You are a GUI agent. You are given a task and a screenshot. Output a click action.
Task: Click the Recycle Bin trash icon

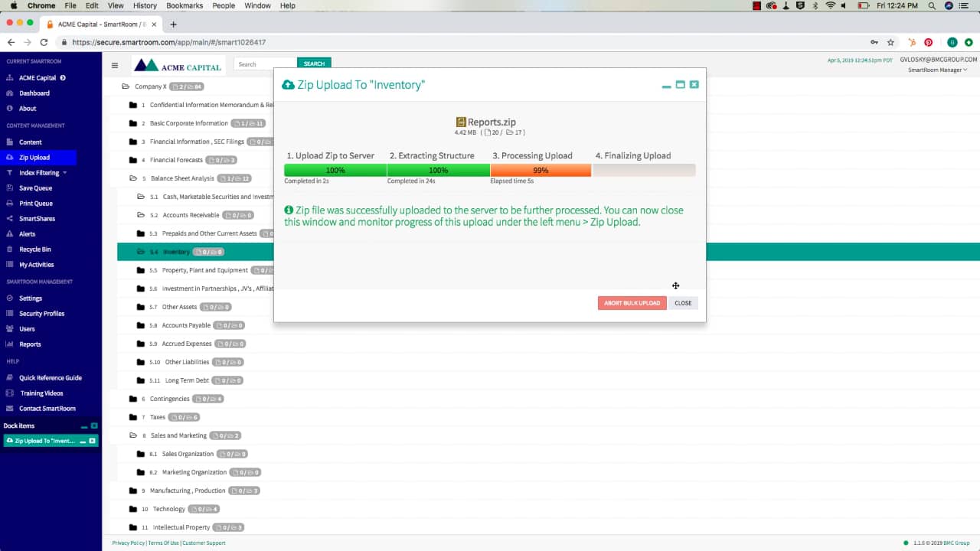point(10,249)
